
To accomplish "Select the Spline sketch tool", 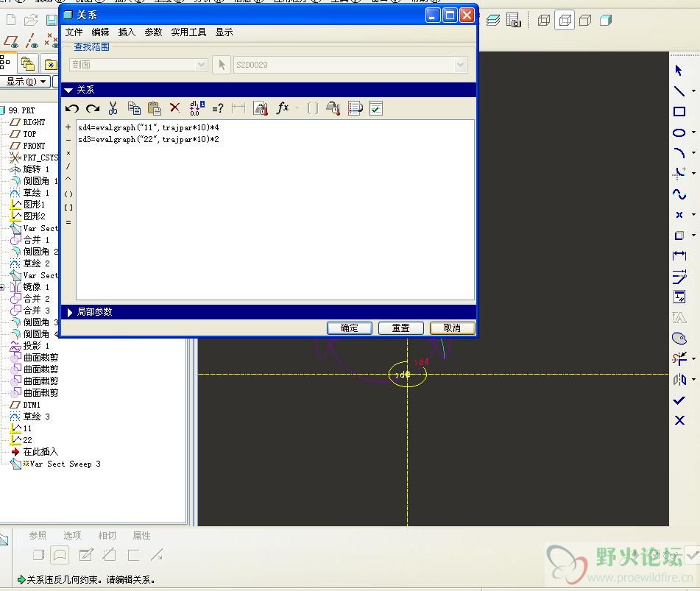I will (679, 194).
